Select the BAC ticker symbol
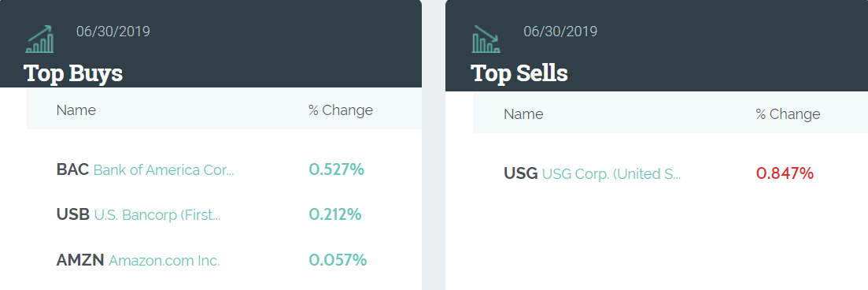Screen dimensions: 868x290 [72, 169]
